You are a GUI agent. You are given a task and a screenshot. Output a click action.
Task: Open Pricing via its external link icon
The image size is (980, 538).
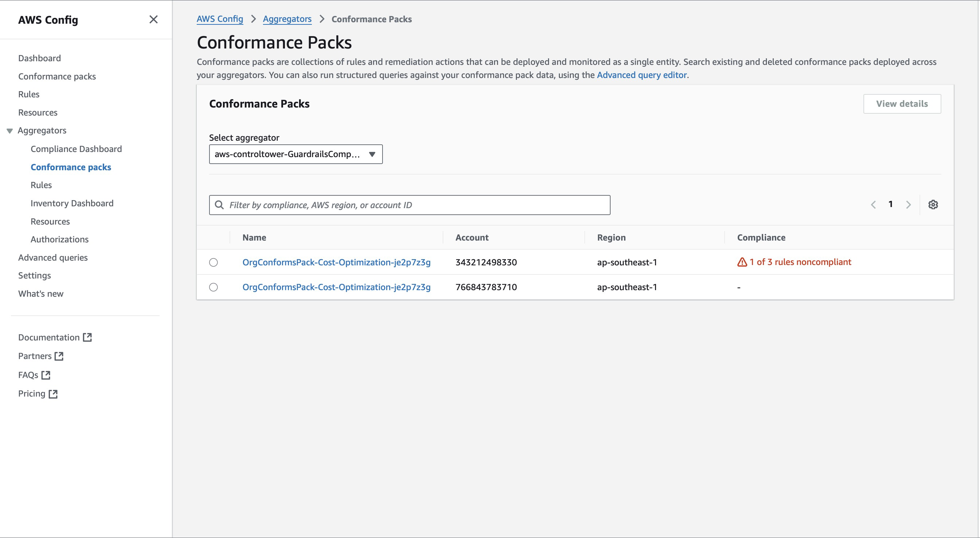(x=53, y=394)
